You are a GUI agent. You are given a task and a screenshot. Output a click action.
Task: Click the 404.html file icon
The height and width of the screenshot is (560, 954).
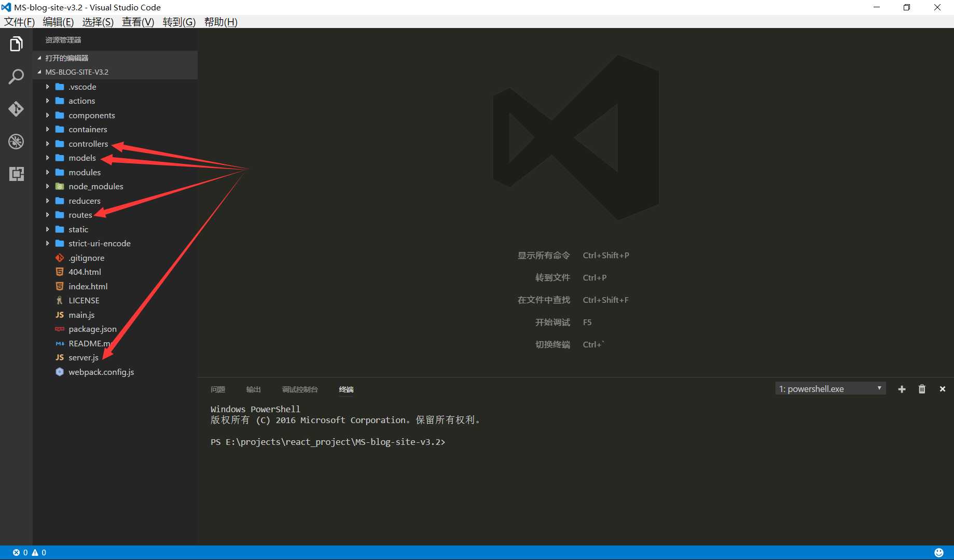point(60,272)
